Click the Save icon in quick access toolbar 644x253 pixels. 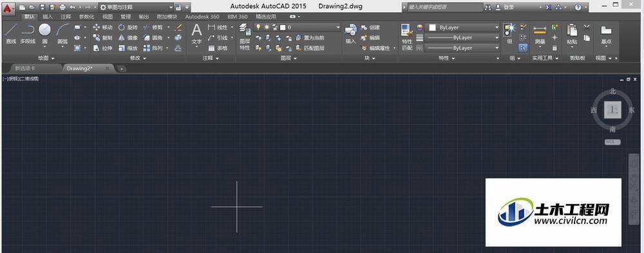42,7
